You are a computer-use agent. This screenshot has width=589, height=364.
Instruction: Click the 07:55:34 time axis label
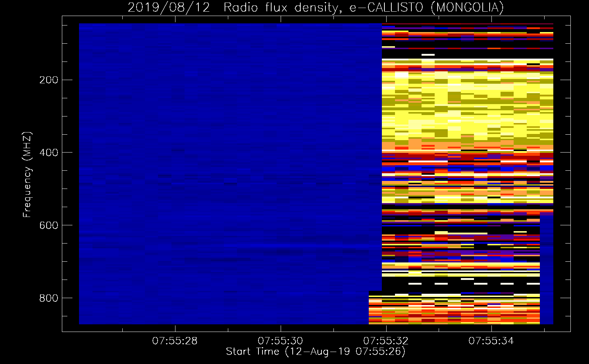coord(491,341)
